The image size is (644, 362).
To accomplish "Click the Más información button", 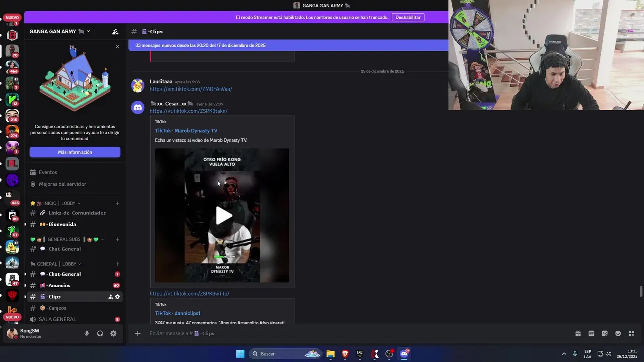I will 75,152.
